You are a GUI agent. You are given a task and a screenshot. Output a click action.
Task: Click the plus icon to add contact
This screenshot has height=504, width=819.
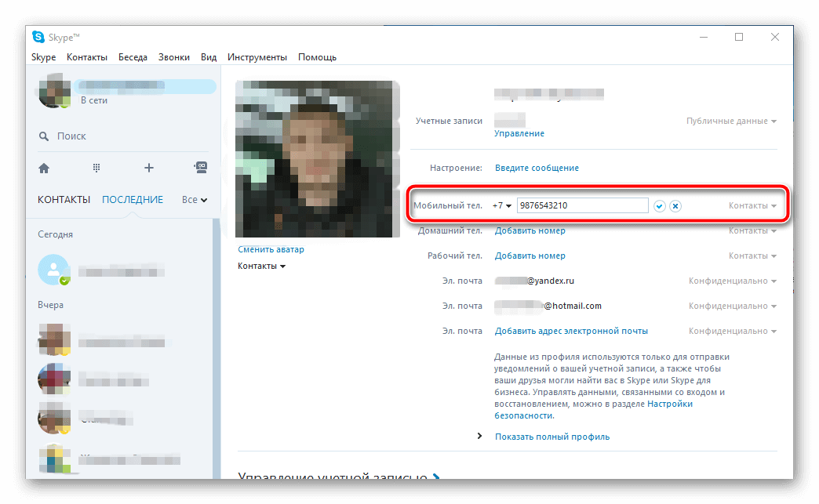coord(149,168)
